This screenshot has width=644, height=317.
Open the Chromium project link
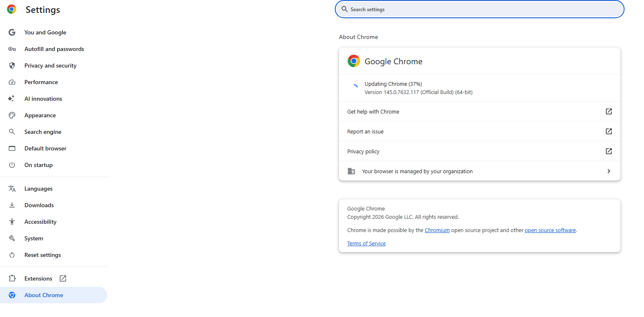pyautogui.click(x=437, y=230)
